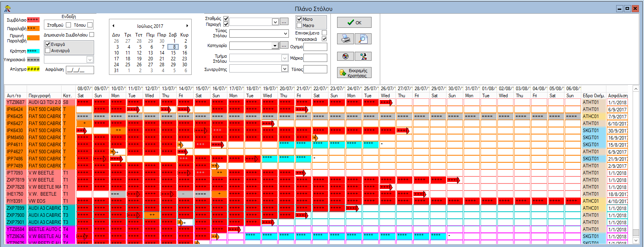Click the Συμβόλαιο red legend swatch

click(x=33, y=20)
